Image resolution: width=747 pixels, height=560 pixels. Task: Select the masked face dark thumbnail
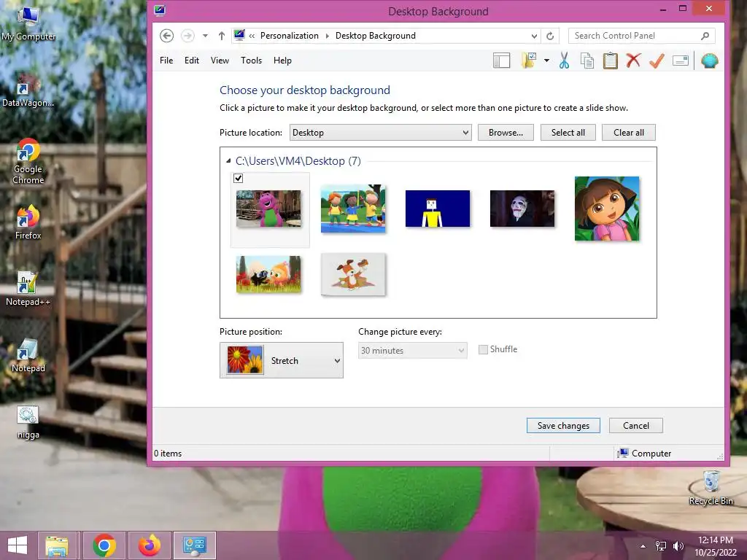tap(522, 209)
